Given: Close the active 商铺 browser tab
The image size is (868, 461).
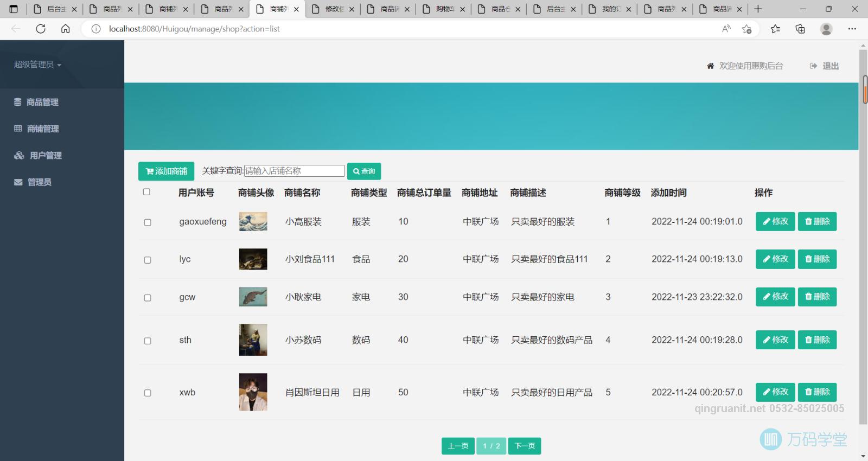Looking at the screenshot, I should point(296,9).
